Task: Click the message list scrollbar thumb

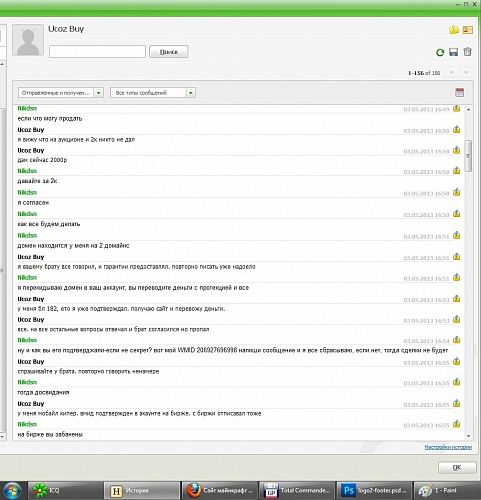Action: coord(468,156)
